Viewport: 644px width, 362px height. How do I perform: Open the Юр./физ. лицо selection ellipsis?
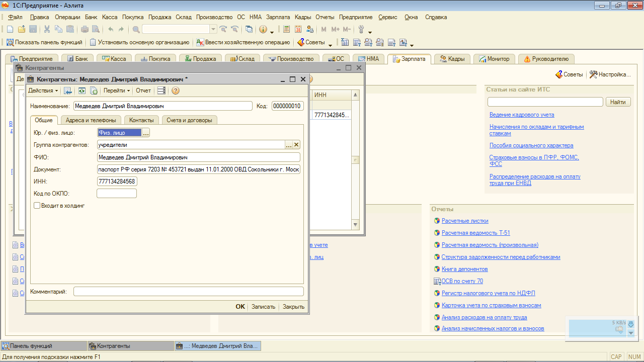tap(146, 133)
